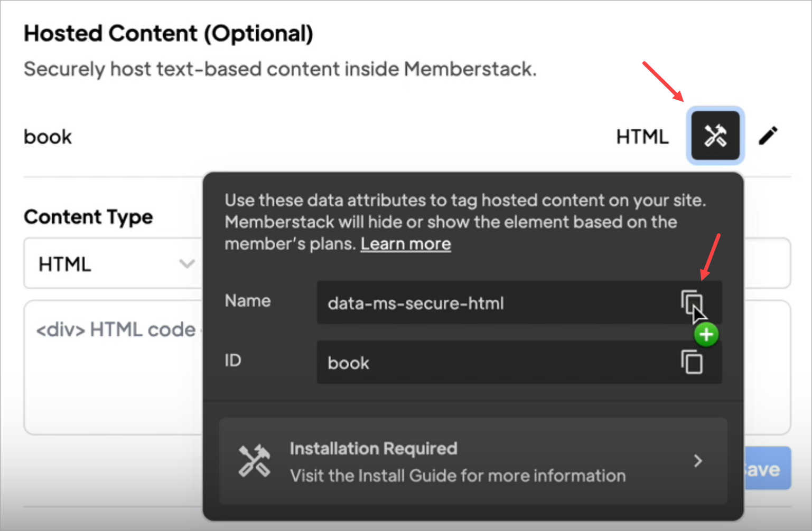Viewport: 812px width, 531px height.
Task: Click the Content Type dropdown chevron arrow
Action: click(187, 263)
